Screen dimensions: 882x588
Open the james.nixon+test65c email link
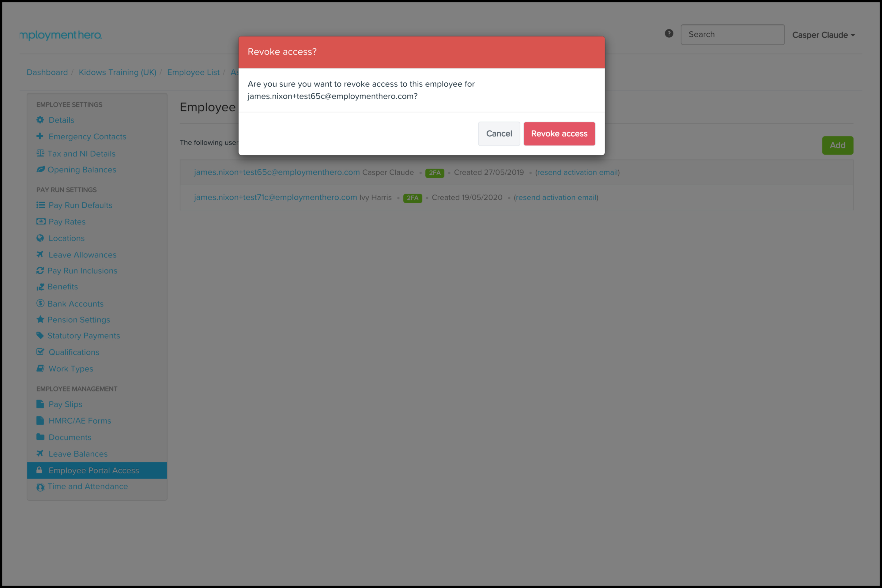coord(276,172)
